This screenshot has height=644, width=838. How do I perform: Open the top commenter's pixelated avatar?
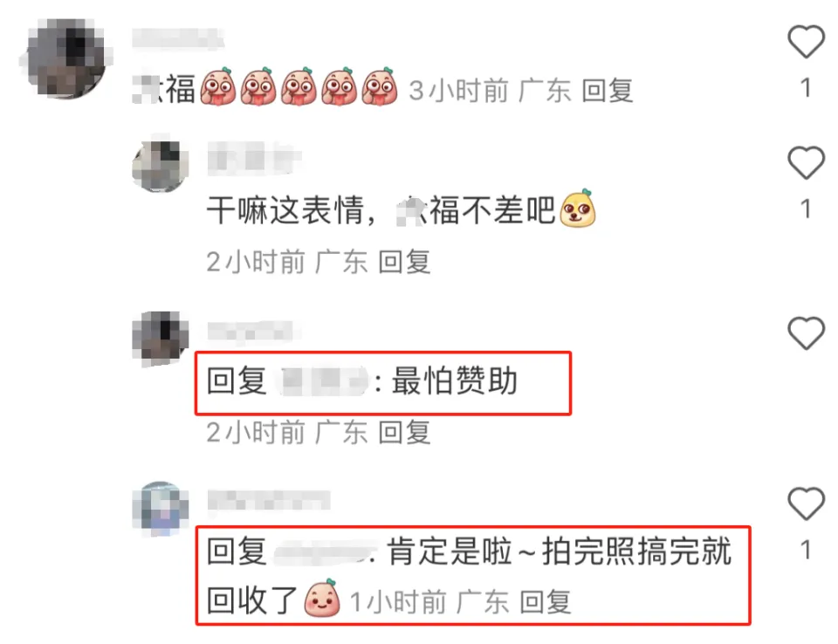66,58
